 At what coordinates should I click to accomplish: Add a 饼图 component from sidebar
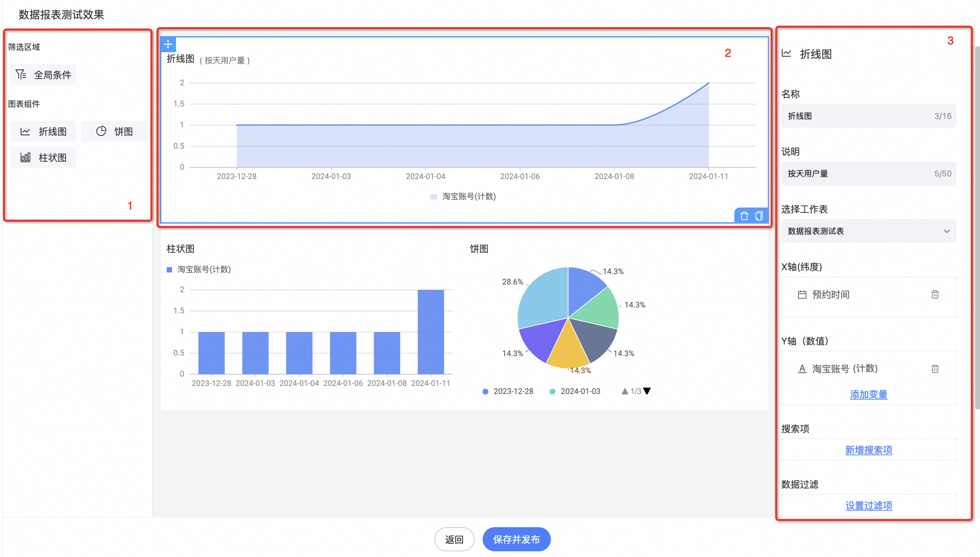pos(114,132)
